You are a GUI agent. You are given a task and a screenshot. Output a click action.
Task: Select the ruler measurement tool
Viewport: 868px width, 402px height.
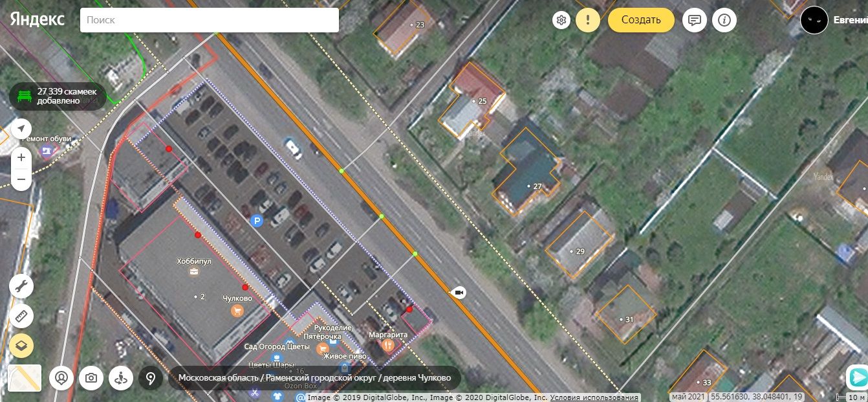21,317
